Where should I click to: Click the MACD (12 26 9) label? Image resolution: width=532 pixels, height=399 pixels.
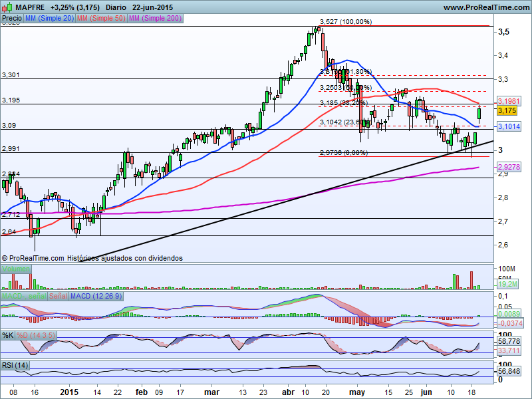click(96, 296)
